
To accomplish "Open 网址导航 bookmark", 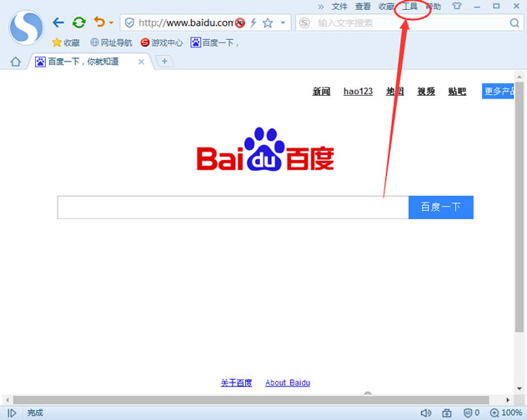I will (x=111, y=42).
